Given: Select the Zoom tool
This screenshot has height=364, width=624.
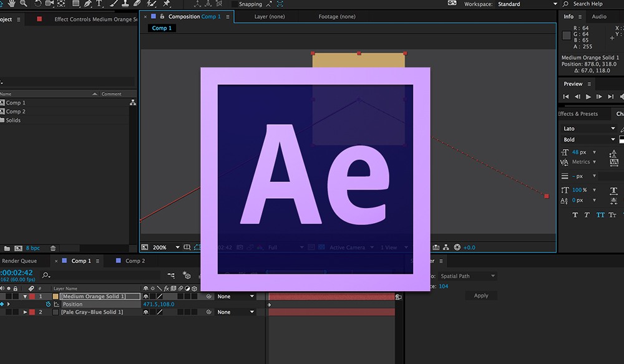Looking at the screenshot, I should pos(22,4).
